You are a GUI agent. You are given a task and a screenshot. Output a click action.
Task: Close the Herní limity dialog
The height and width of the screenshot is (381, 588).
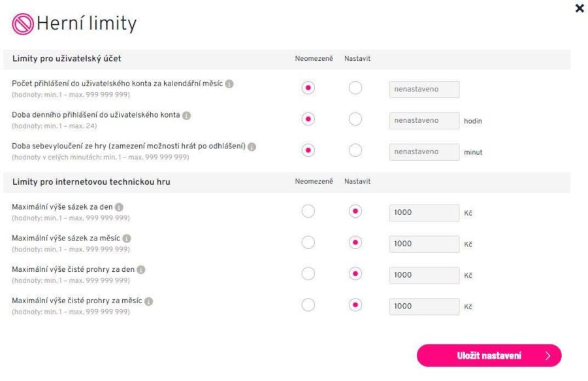579,8
